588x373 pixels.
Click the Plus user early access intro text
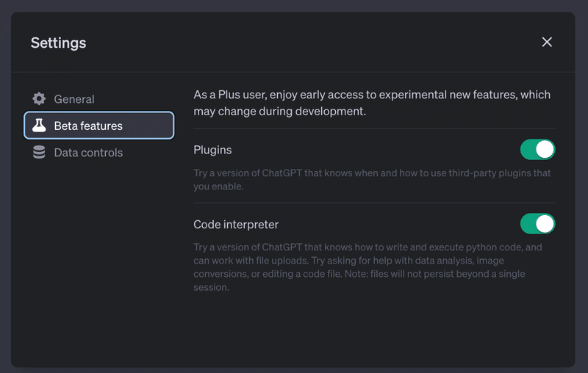click(372, 103)
